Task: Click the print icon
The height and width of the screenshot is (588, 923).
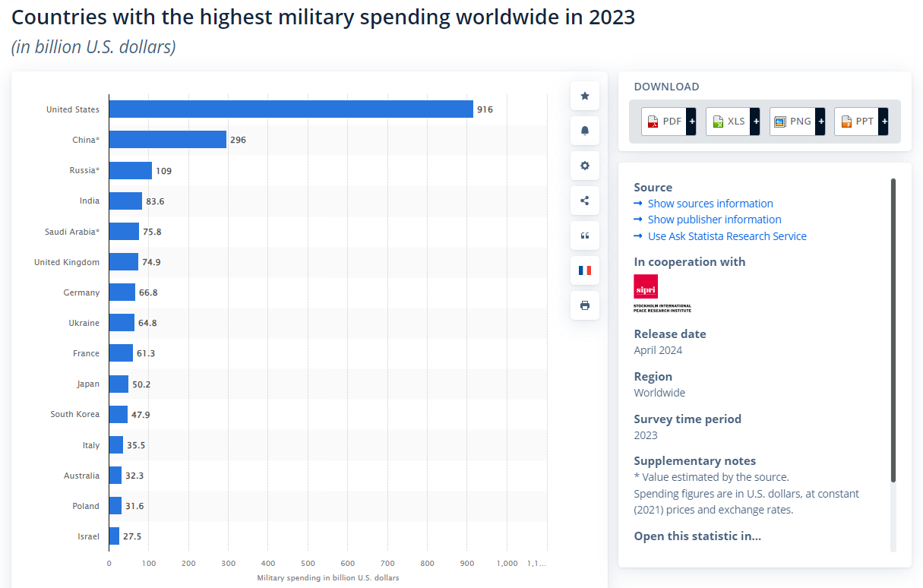Action: tap(584, 305)
